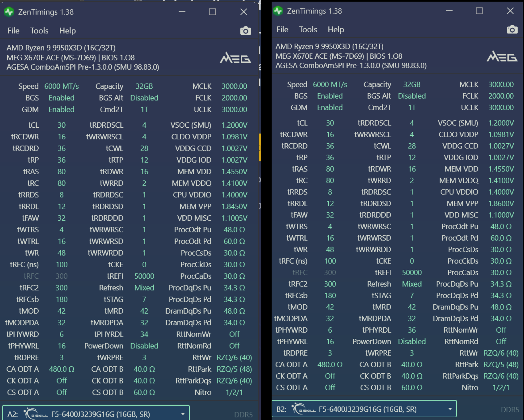
Task: Click ZenTimings app icon in right title bar
Action: click(x=278, y=11)
